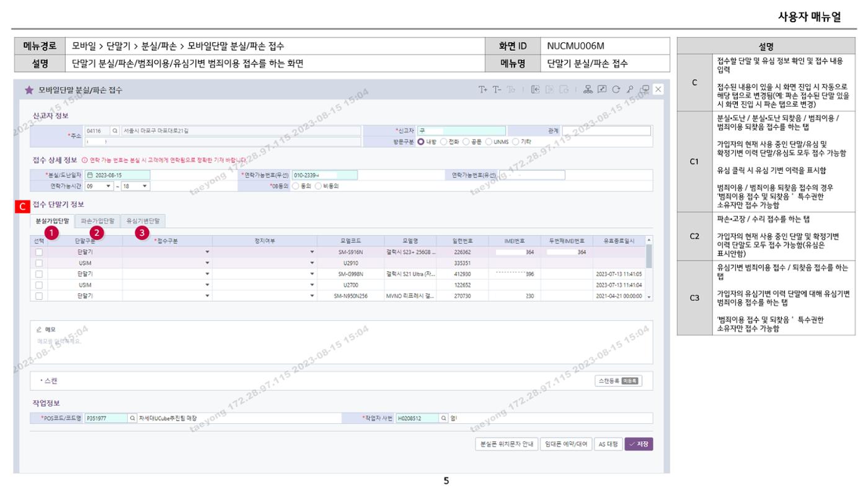Click the POS code search magnifier icon
This screenshot has height=489, width=868.
132,418
